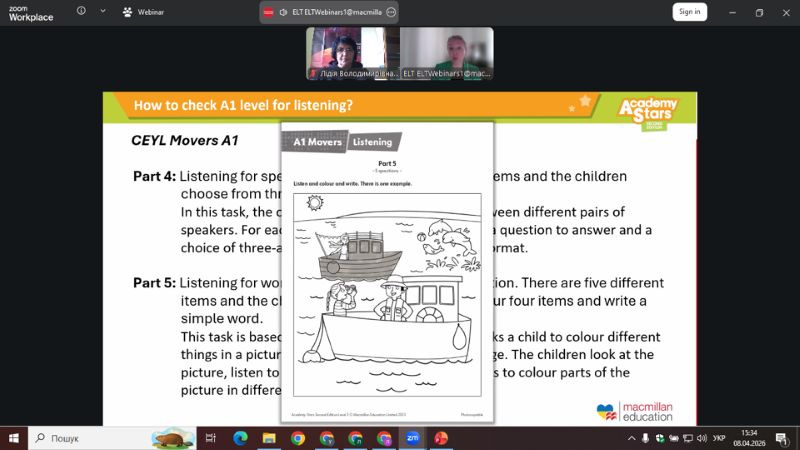Open the network tray icon

[688, 438]
